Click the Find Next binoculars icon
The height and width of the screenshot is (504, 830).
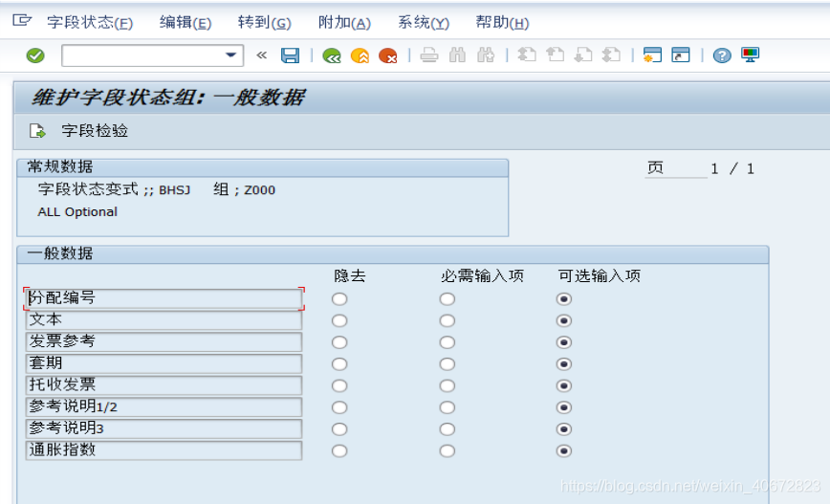pyautogui.click(x=486, y=55)
